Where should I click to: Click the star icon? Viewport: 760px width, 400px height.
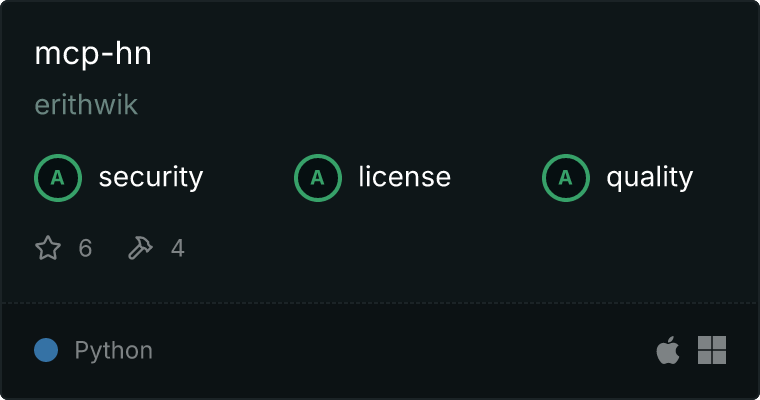[x=48, y=248]
